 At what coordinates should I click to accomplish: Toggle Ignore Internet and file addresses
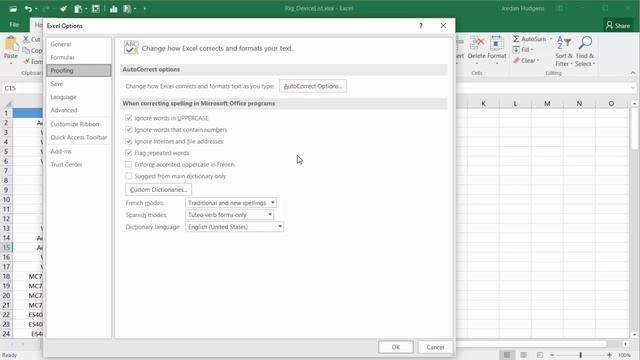pyautogui.click(x=129, y=141)
